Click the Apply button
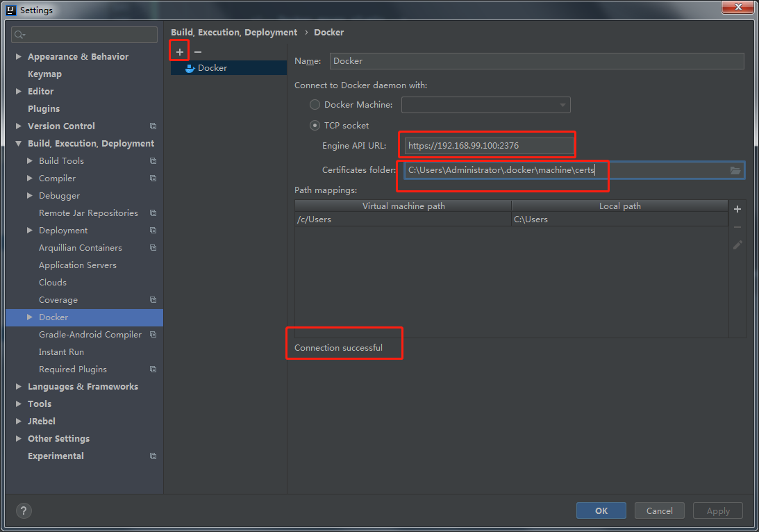This screenshot has height=532, width=759. [x=717, y=510]
